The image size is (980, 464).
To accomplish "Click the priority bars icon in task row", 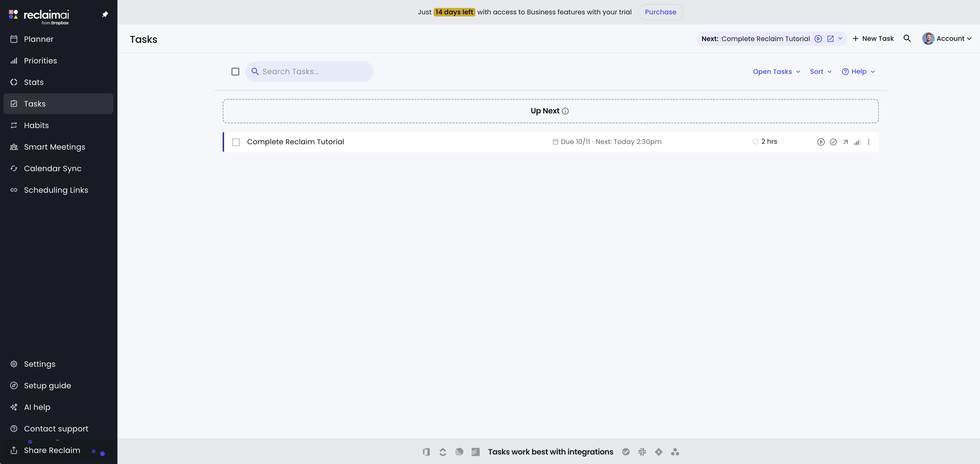I will pos(857,142).
